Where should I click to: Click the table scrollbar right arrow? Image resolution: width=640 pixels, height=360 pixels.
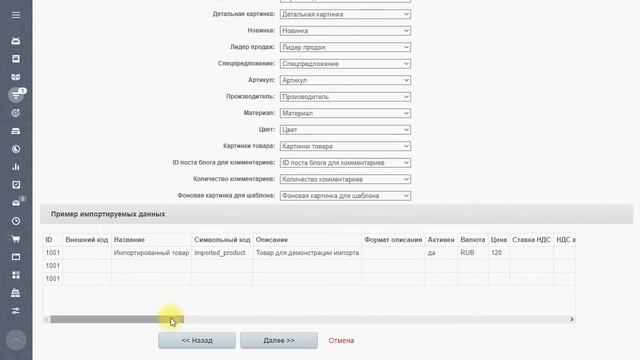571,319
